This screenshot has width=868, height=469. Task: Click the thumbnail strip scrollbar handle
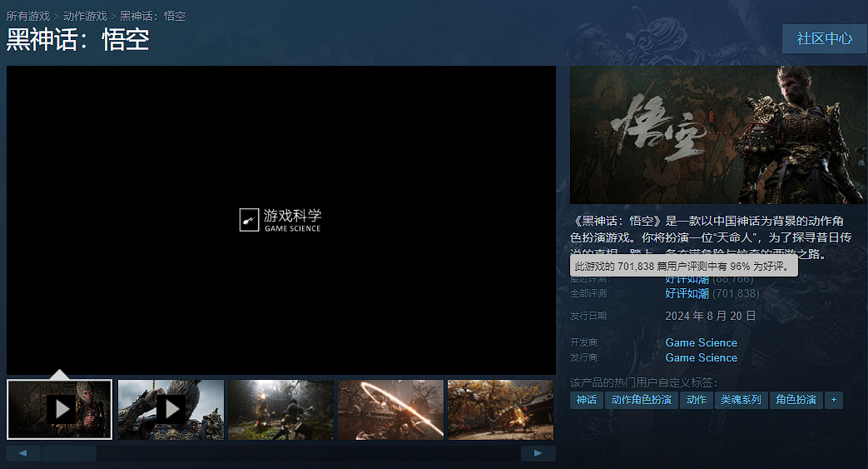(x=69, y=453)
